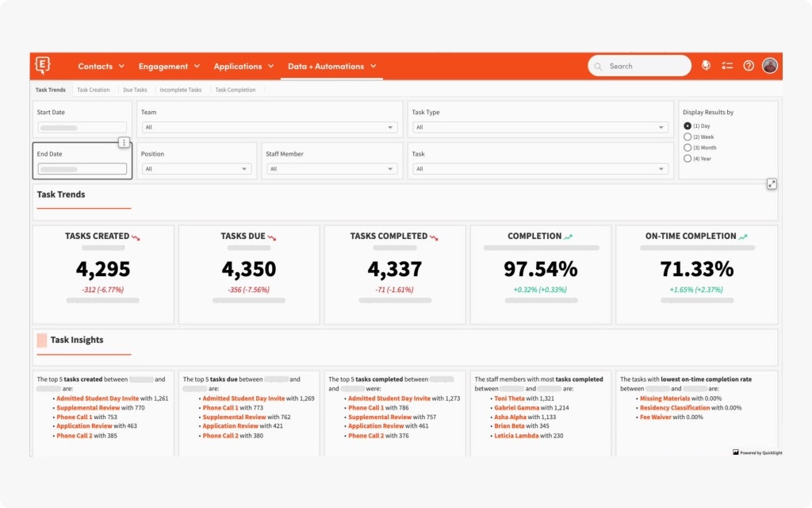This screenshot has width=812, height=508.
Task: Click the Tasks Created value 4,295
Action: (103, 269)
